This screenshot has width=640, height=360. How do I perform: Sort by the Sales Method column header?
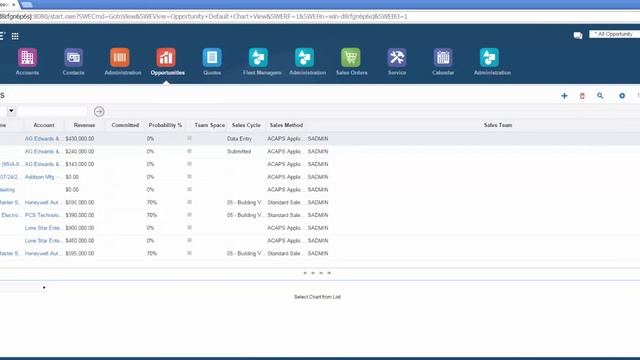(x=286, y=125)
